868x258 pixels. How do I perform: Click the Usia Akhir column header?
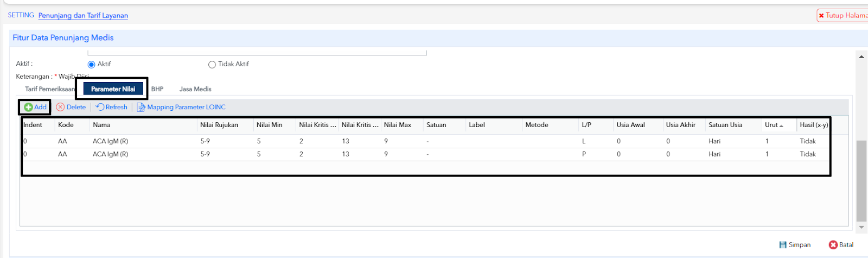pyautogui.click(x=681, y=125)
